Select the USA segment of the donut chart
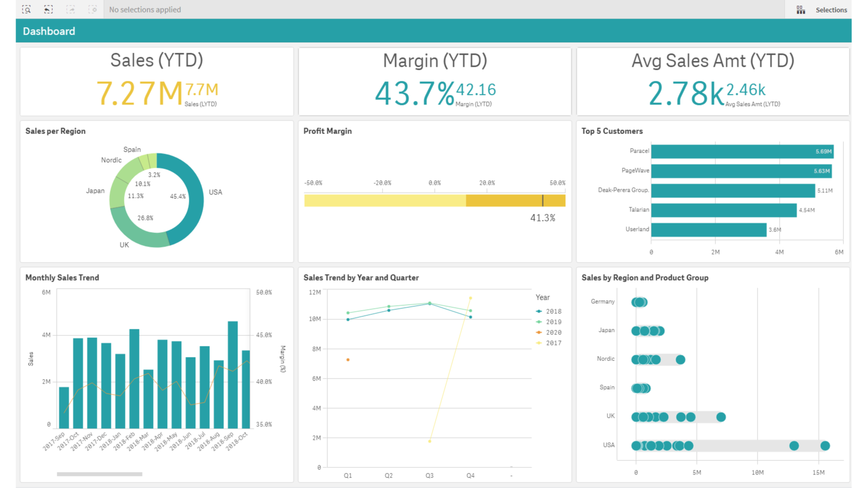868x488 pixels. (192, 201)
